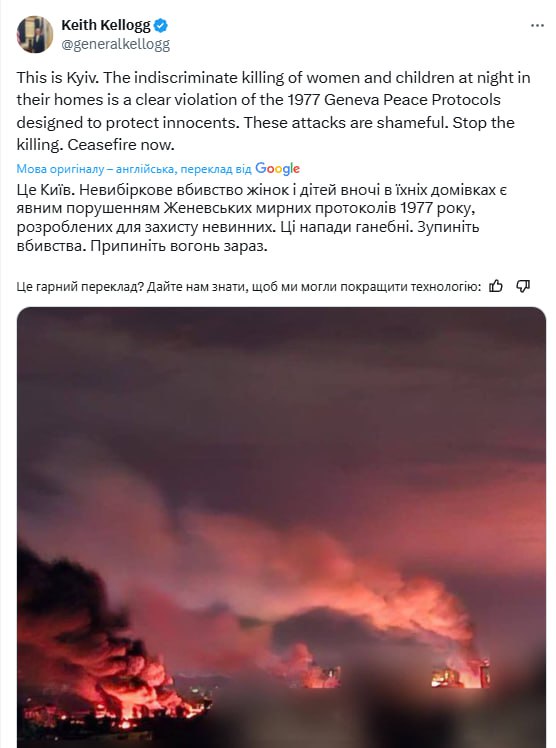The width and height of the screenshot is (556, 748).
Task: Open Keith Kellogg's profile avatar
Action: 35,34
